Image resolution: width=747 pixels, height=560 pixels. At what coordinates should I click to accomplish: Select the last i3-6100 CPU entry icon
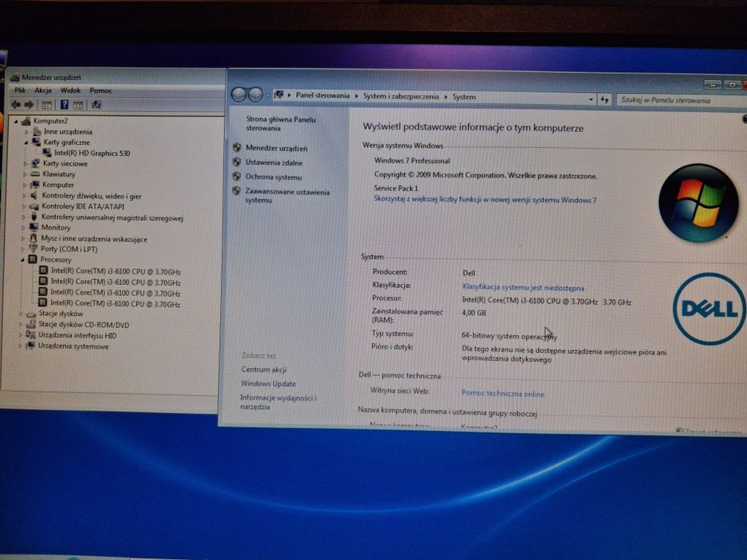click(42, 302)
